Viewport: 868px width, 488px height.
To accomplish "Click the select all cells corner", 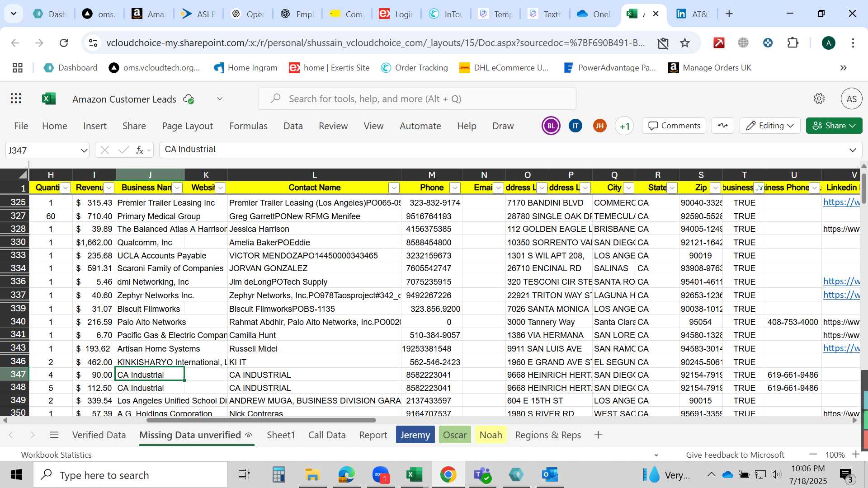I will click(x=14, y=175).
